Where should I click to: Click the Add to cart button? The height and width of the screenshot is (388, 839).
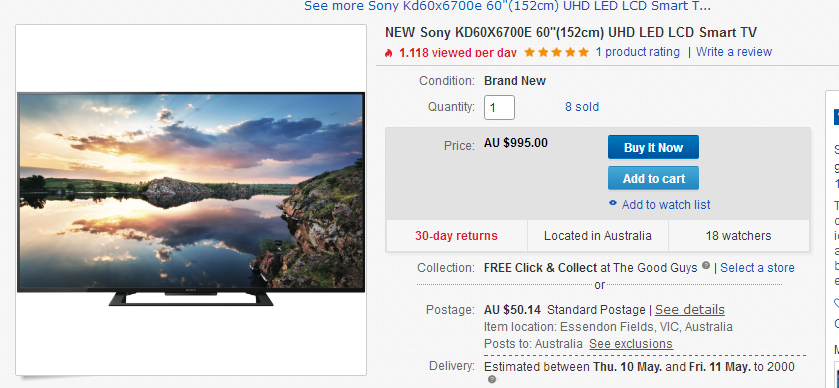pos(653,178)
